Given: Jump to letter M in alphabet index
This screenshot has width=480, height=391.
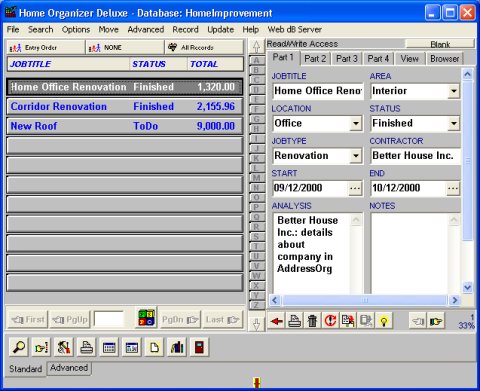Looking at the screenshot, I should coord(256,178).
